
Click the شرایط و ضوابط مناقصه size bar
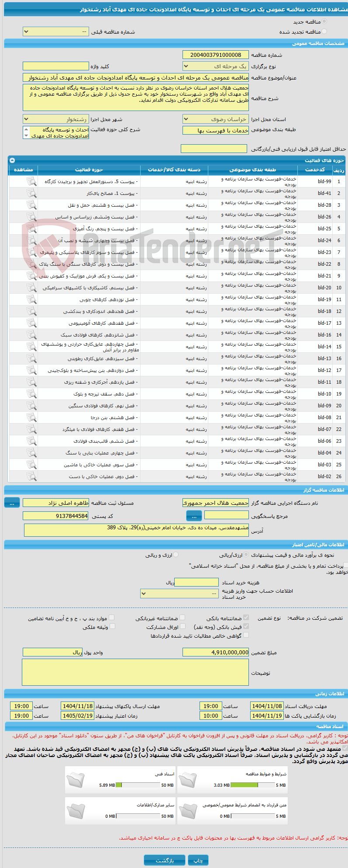tap(253, 785)
